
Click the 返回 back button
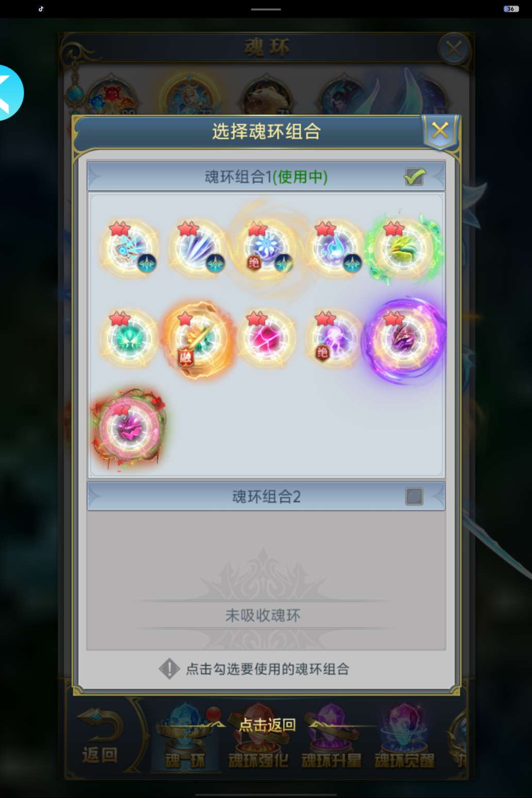click(x=100, y=737)
